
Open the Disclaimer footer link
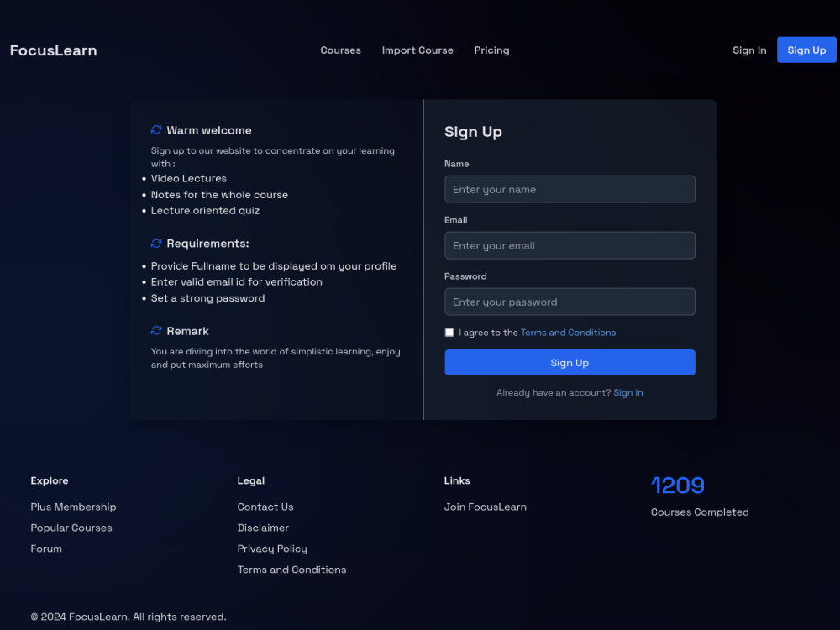[x=263, y=528]
